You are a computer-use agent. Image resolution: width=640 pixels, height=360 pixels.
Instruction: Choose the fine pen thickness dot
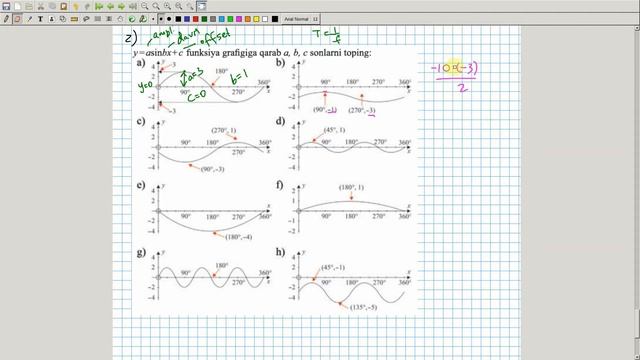[x=153, y=19]
